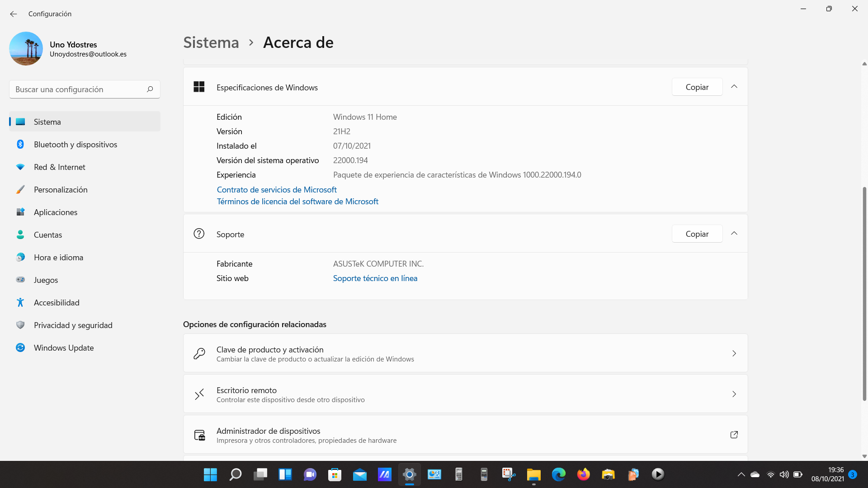Select Personalización in the sidebar

61,190
